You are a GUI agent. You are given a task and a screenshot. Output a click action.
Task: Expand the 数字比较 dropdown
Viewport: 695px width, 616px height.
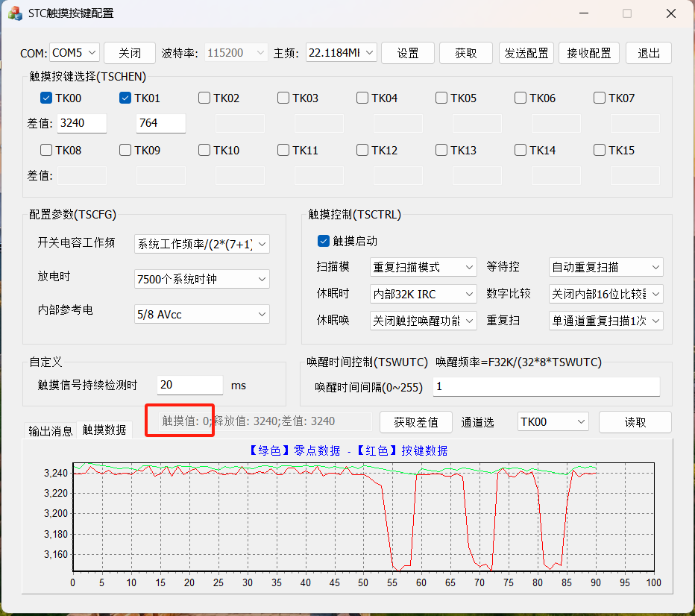pos(606,294)
